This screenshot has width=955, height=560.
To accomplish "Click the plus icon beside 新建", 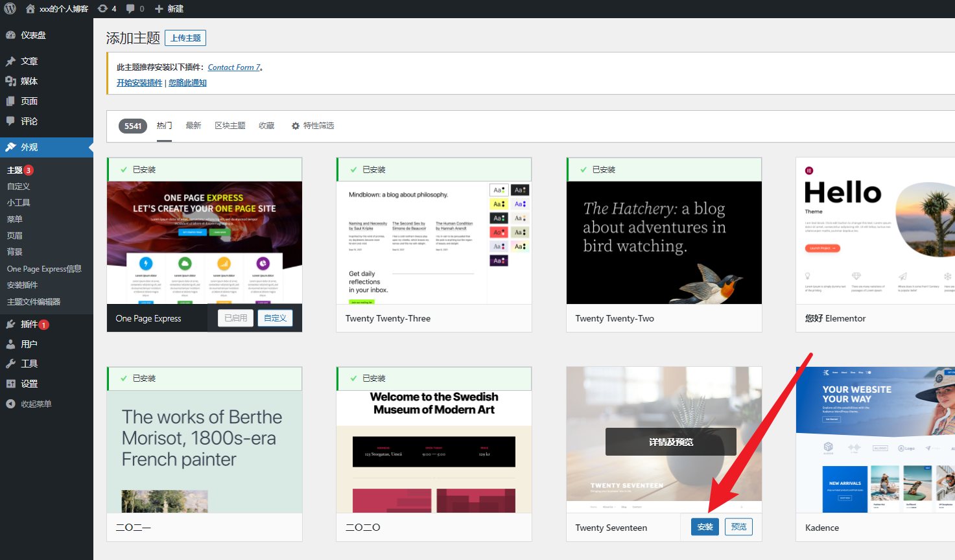I will click(x=159, y=8).
